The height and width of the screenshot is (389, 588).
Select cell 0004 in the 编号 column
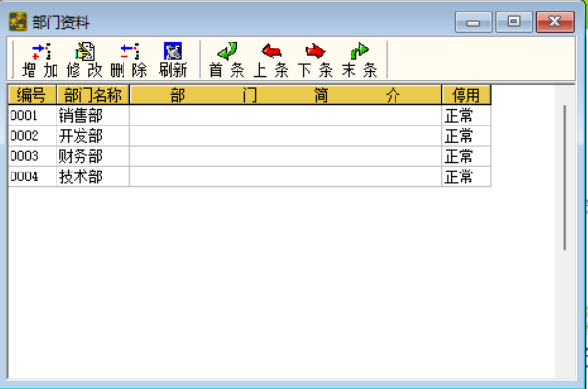(32, 176)
